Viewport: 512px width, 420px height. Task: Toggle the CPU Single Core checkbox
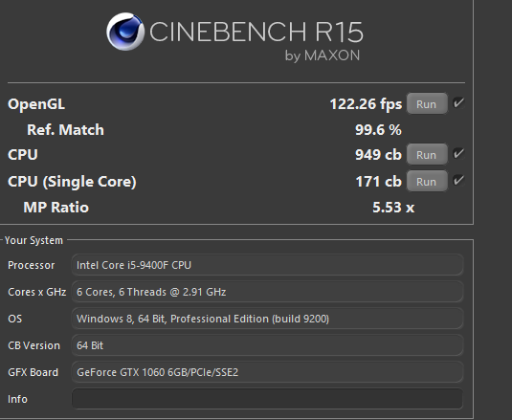pos(458,180)
